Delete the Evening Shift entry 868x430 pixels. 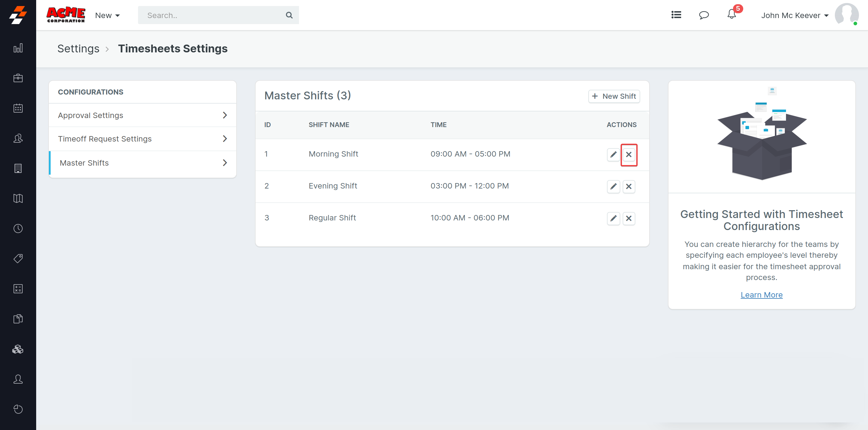click(x=628, y=187)
